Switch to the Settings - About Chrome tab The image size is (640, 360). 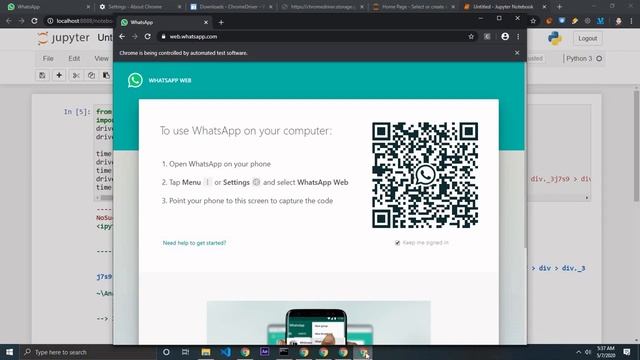[139, 7]
